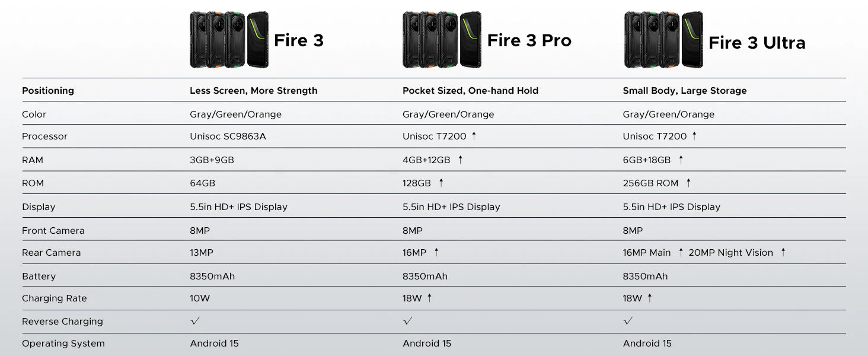Image resolution: width=868 pixels, height=356 pixels.
Task: Click the Fire 3 Pro phone image
Action: (442, 40)
